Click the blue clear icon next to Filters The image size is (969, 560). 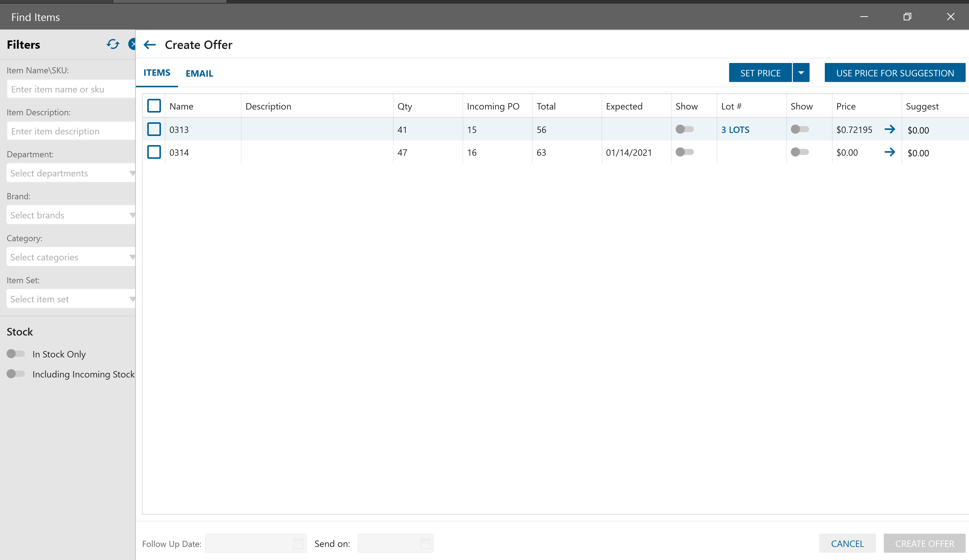click(x=132, y=44)
